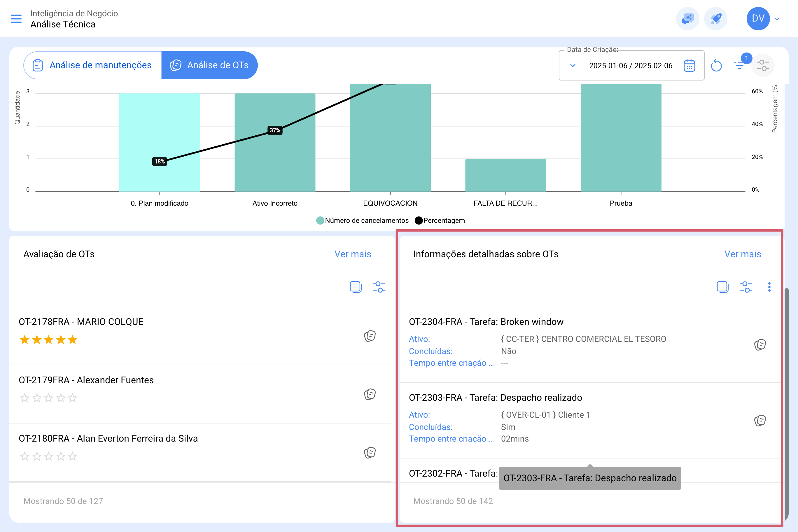
Task: Select OT-2304-FRA - Tarefa: Broken window title
Action: point(486,322)
